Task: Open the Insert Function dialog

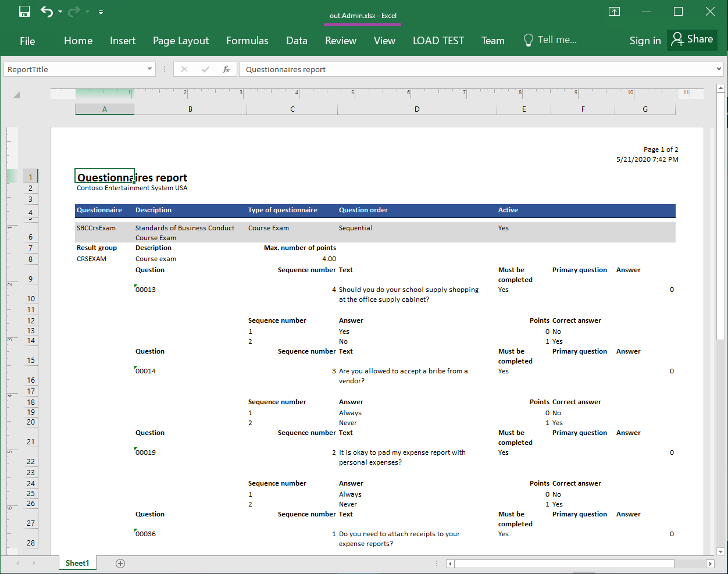Action: 226,69
